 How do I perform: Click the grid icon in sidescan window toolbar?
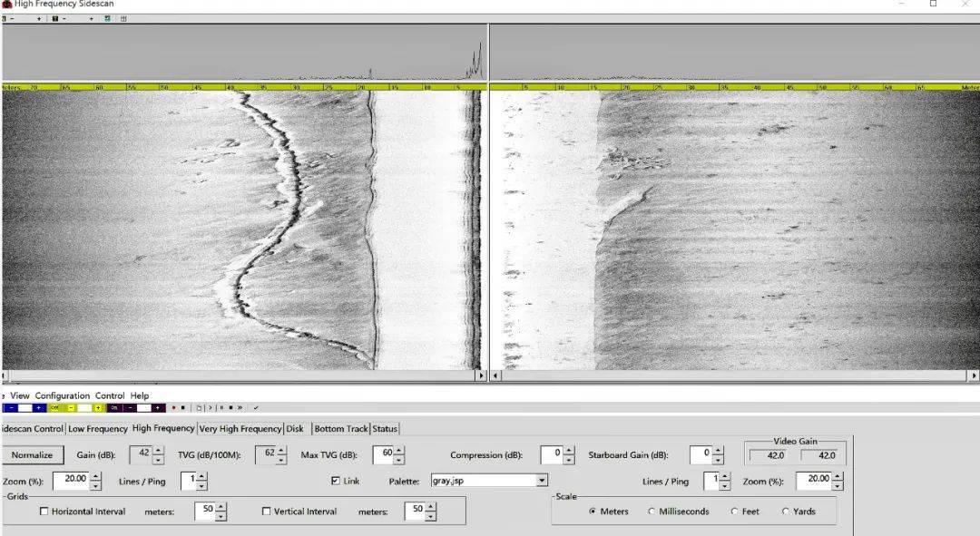point(123,18)
